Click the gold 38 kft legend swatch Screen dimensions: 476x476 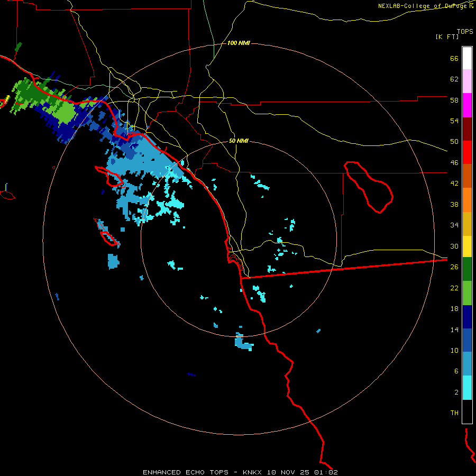467,224
